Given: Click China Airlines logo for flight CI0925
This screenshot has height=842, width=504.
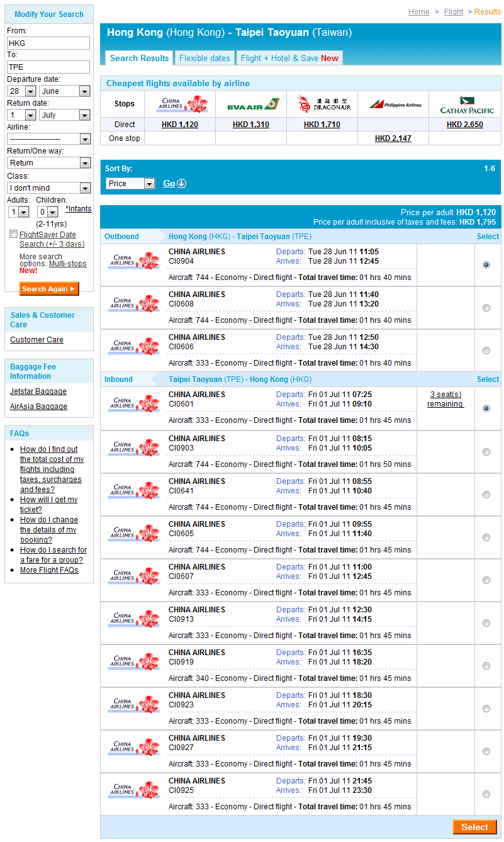Looking at the screenshot, I should pos(133,790).
